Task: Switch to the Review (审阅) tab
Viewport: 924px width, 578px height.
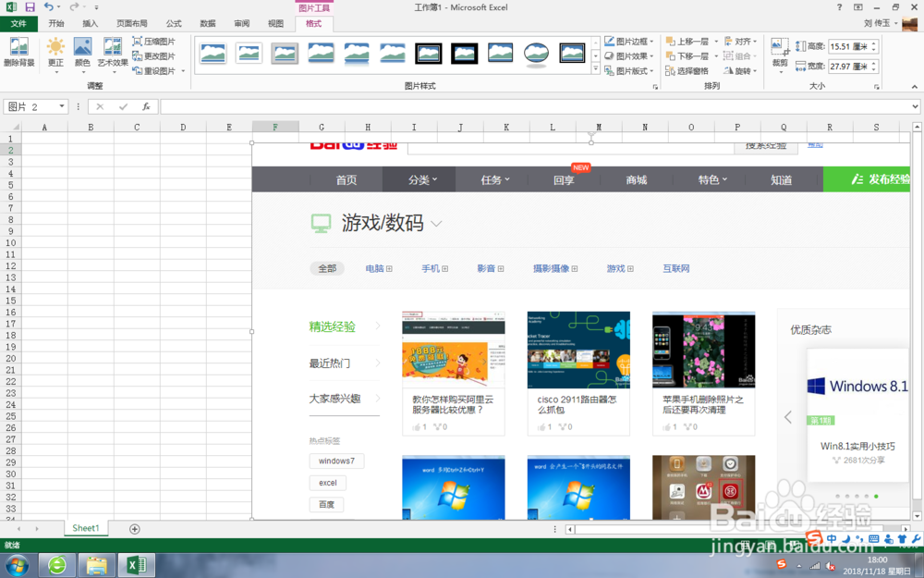Action: click(x=242, y=24)
